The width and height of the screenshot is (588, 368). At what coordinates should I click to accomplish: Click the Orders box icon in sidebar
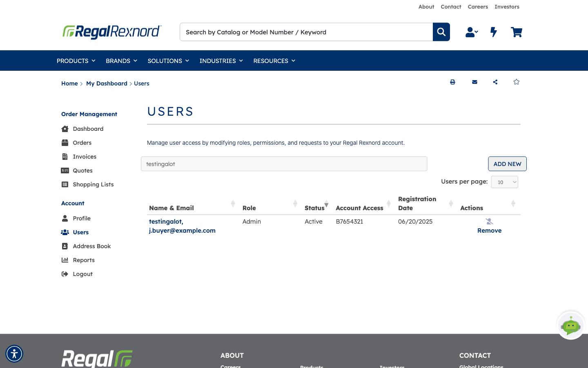coord(65,143)
